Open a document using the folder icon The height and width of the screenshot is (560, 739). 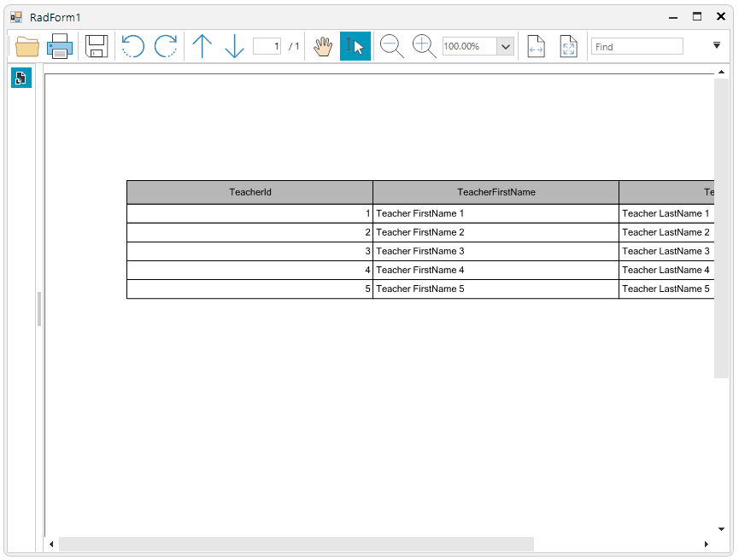coord(26,46)
